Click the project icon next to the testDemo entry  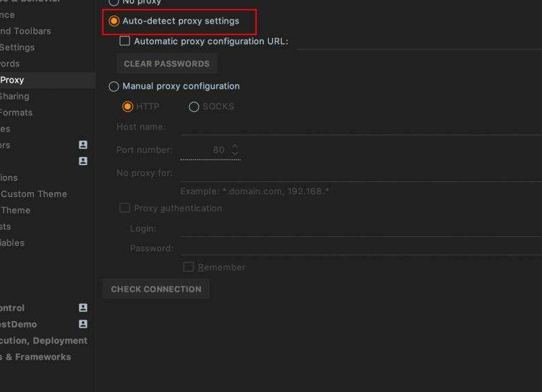[x=83, y=324]
